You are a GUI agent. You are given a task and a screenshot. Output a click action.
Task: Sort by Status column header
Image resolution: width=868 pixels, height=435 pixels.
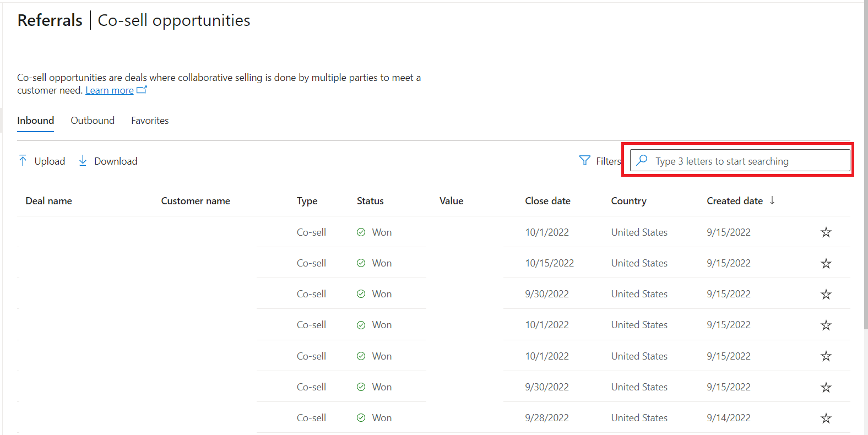pyautogui.click(x=370, y=201)
